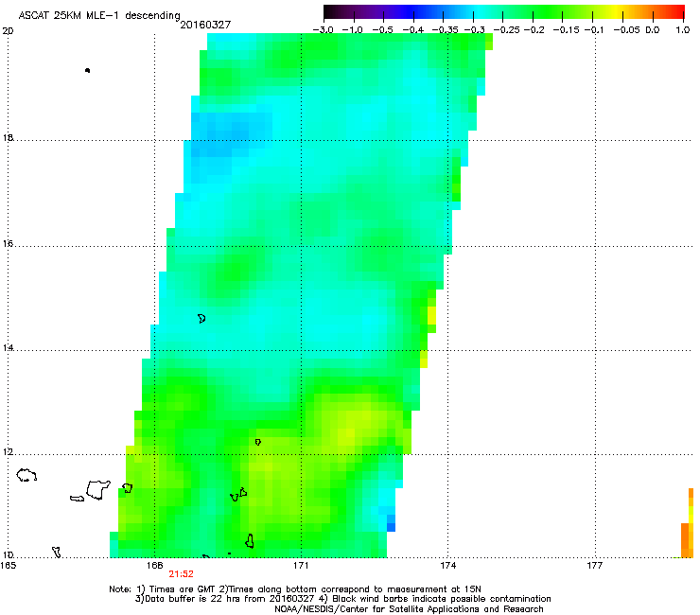Viewport: 700px width, 615px height.
Task: Click the red 21:52 time label
Action: coord(181,574)
